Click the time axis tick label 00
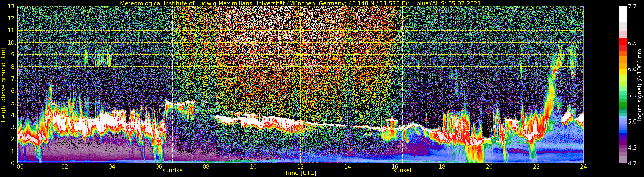The width and height of the screenshot is (644, 177). [x=20, y=167]
